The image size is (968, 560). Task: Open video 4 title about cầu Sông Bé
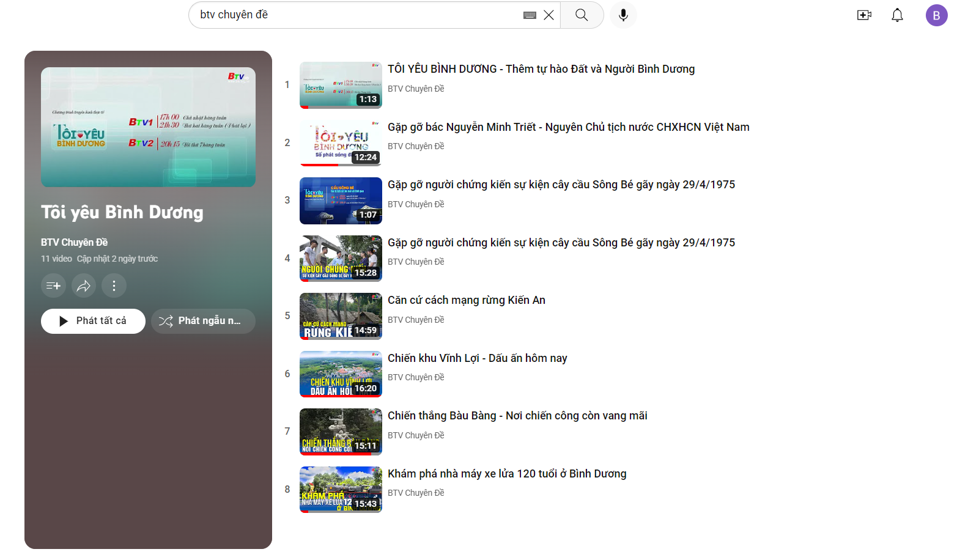(x=561, y=243)
